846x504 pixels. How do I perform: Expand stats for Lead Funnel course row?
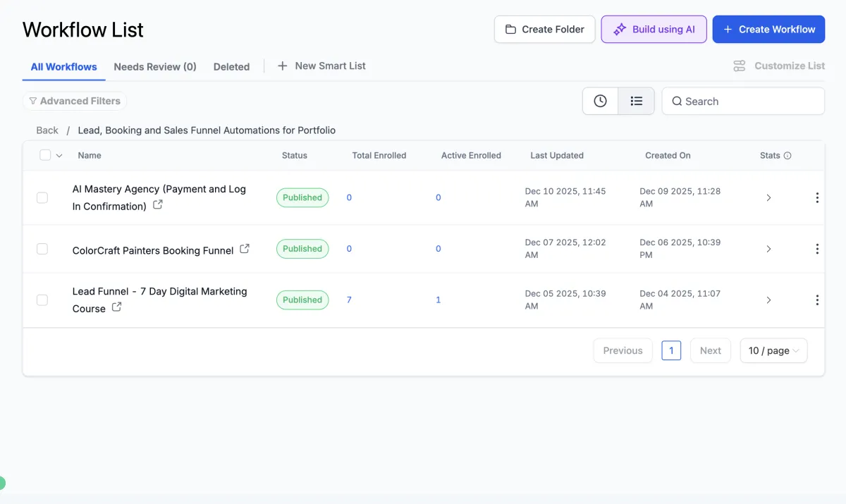pos(768,300)
